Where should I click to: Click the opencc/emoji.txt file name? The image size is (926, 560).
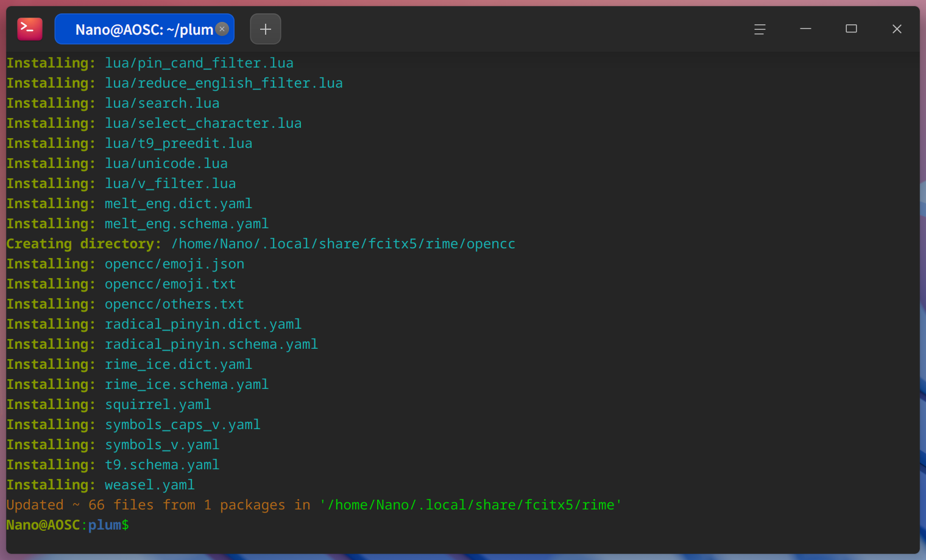170,284
